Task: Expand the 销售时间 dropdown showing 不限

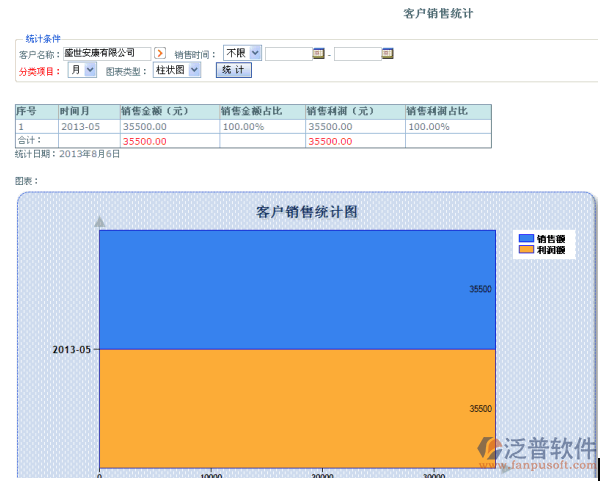Action: [242, 53]
